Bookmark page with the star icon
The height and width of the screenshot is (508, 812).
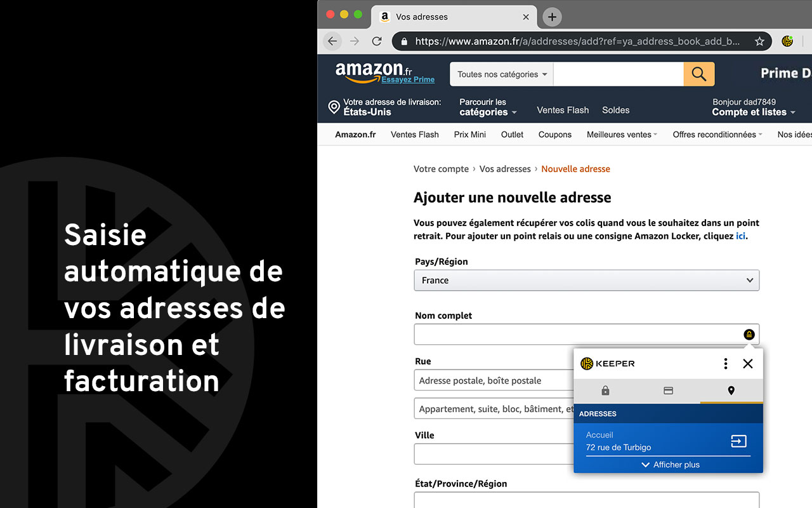tap(759, 41)
